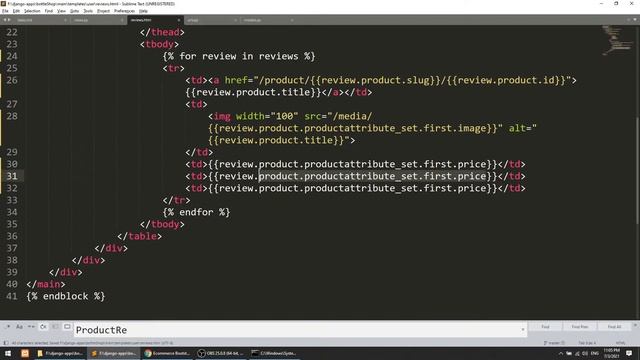Click the Find Prev button
Image resolution: width=640 pixels, height=360 pixels.
(x=580, y=327)
